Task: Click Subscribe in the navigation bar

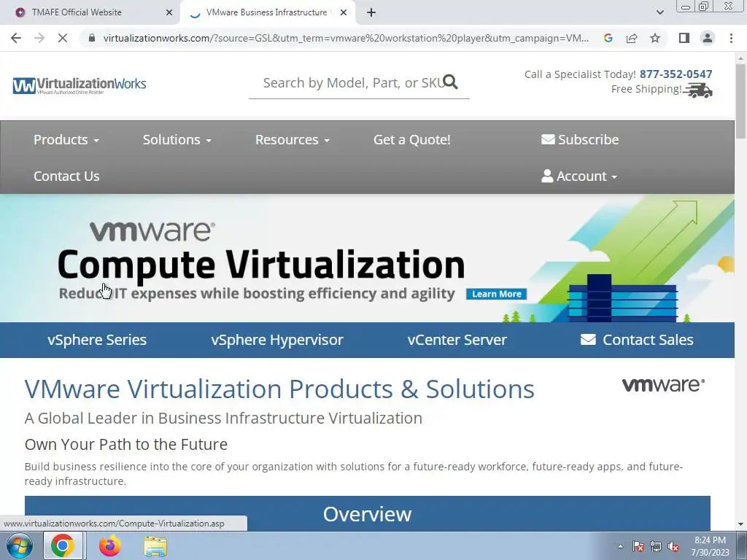Action: click(580, 139)
